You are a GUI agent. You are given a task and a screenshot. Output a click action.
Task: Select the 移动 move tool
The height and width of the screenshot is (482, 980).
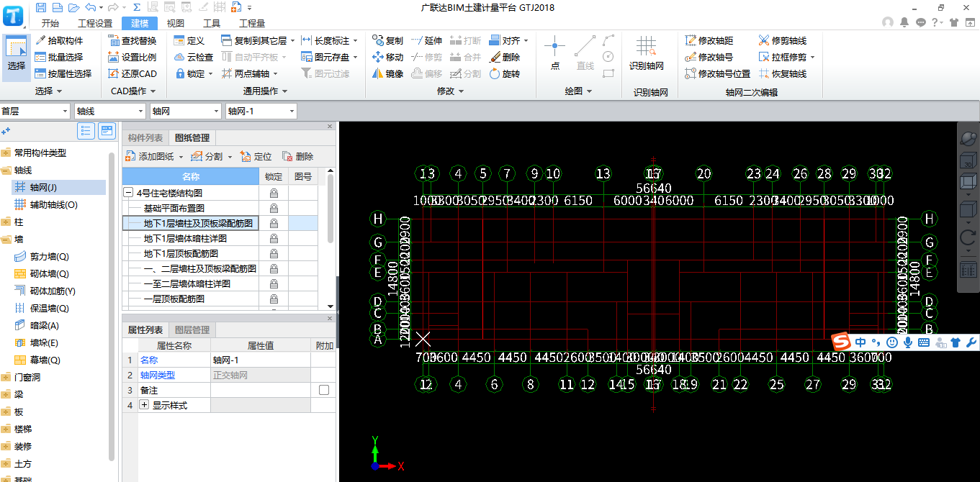(x=387, y=57)
